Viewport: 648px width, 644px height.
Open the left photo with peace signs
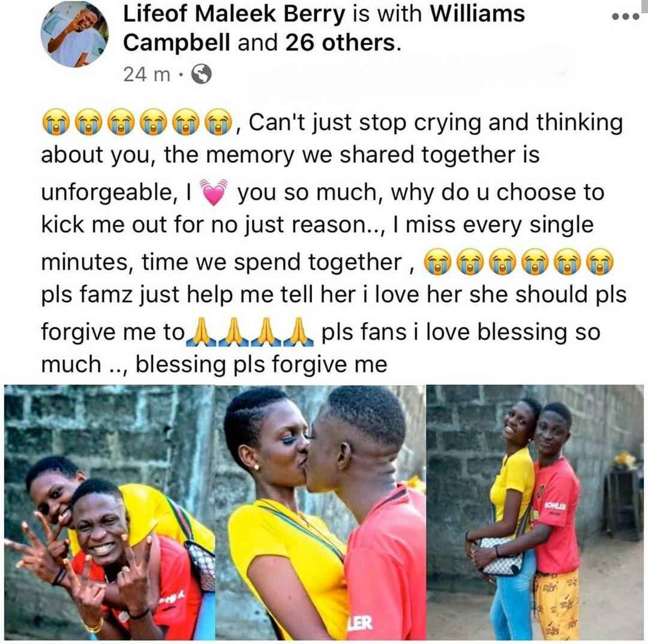click(110, 512)
